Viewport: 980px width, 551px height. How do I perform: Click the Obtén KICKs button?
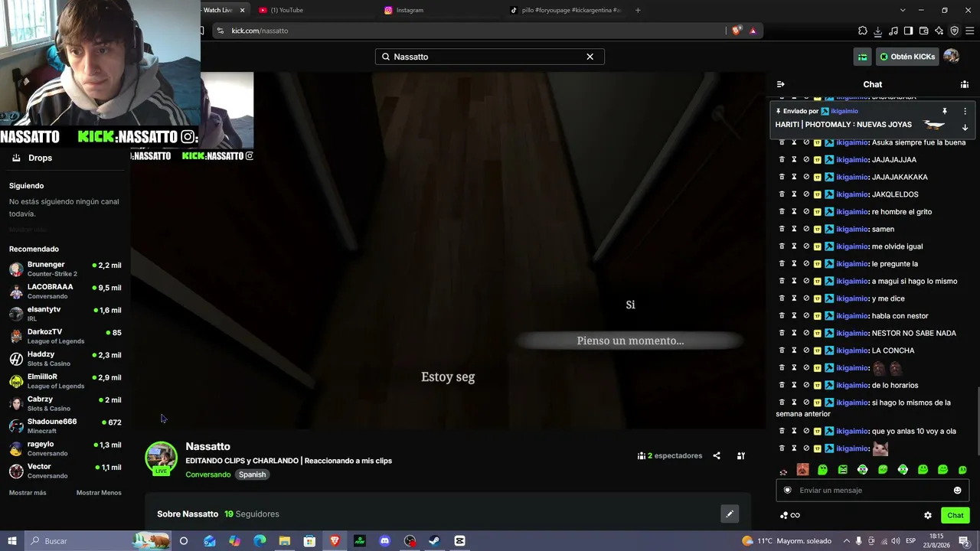pos(907,57)
